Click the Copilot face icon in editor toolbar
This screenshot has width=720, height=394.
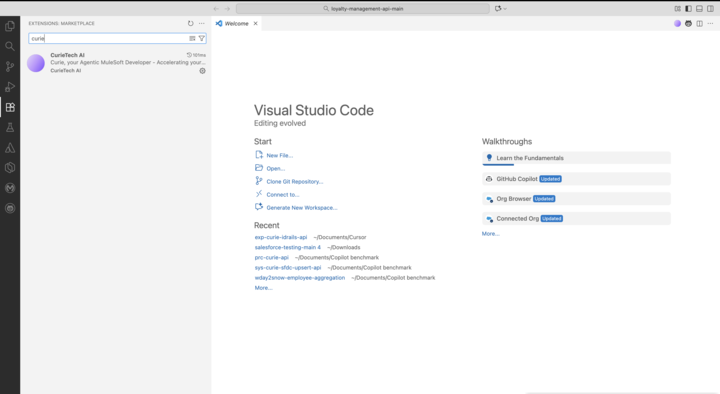point(688,23)
